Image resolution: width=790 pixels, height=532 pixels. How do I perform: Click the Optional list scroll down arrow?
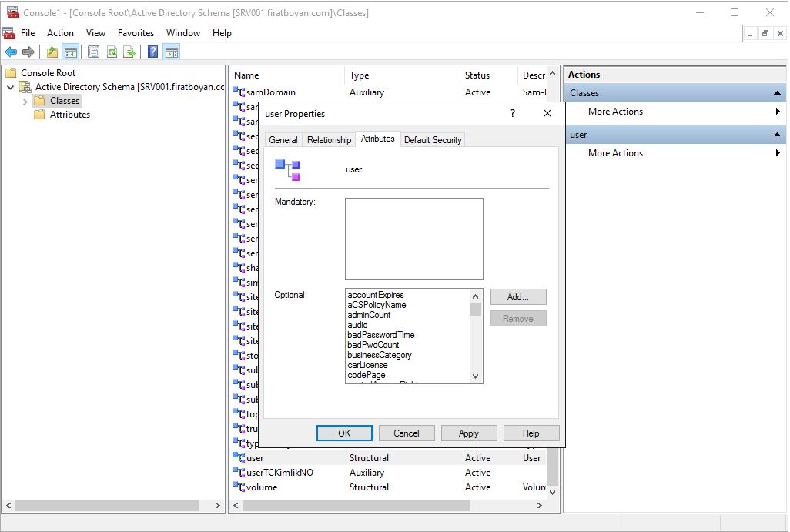point(476,376)
